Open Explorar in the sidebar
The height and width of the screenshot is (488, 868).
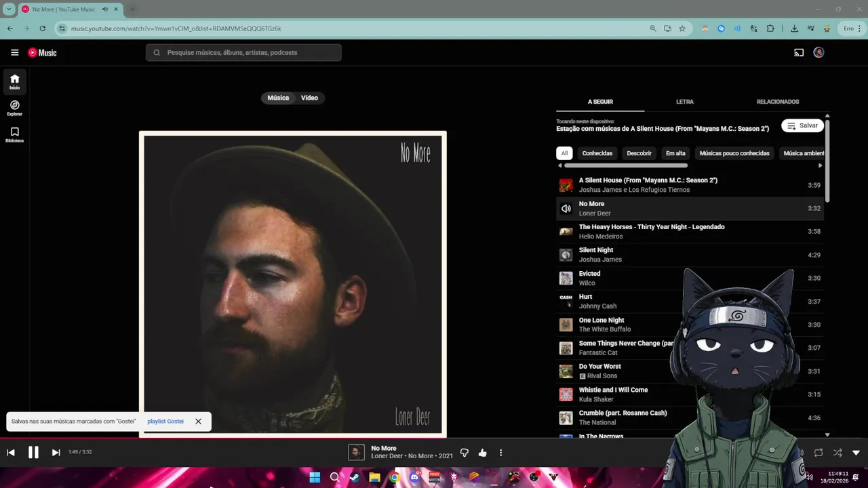(x=14, y=108)
